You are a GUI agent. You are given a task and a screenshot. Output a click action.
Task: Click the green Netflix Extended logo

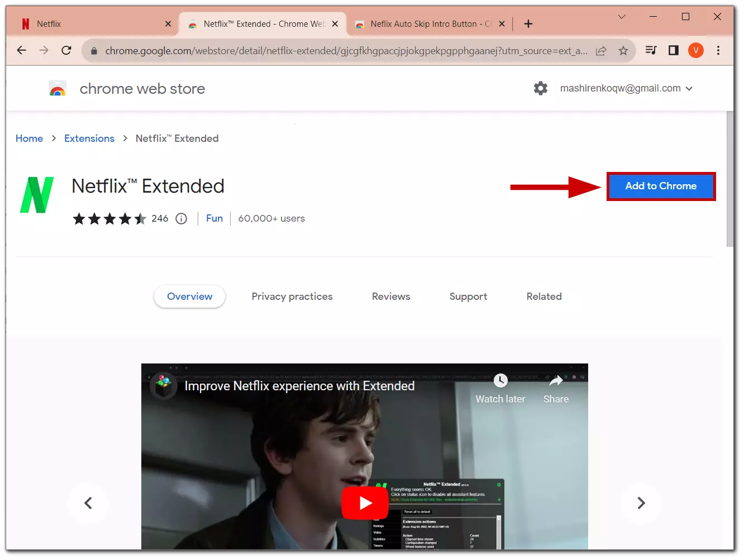37,195
